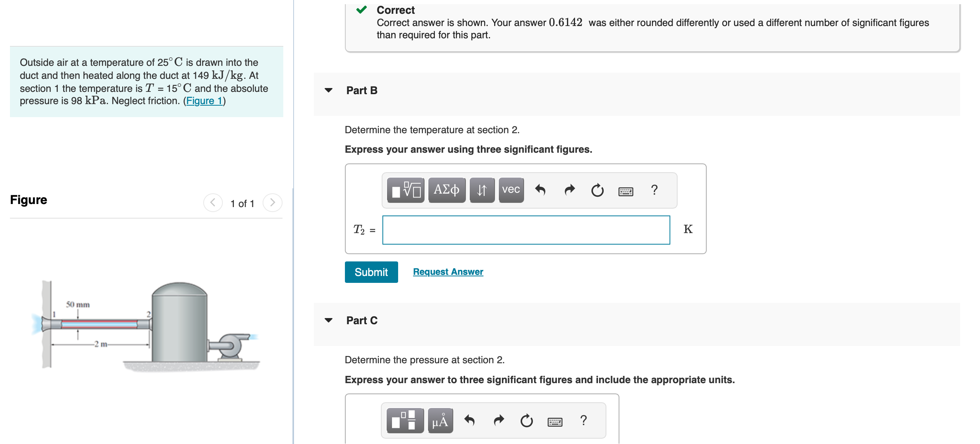
Task: Collapse the Part B section
Action: 328,90
